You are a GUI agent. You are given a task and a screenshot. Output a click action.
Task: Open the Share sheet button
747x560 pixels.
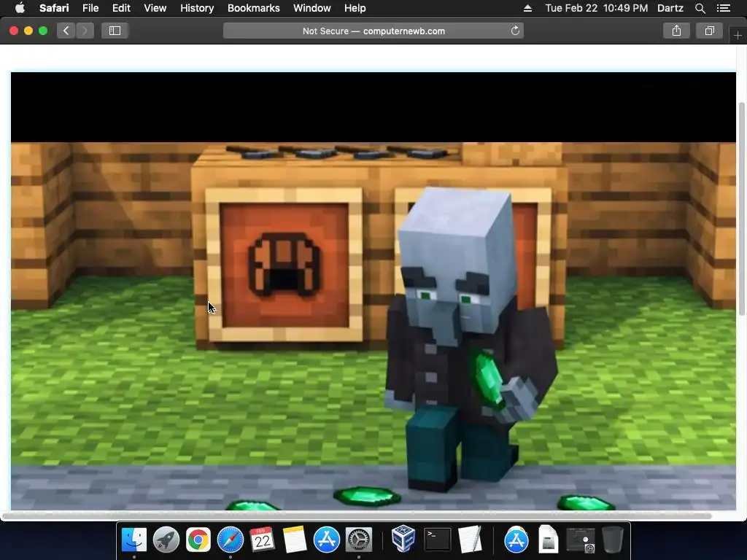pos(676,31)
